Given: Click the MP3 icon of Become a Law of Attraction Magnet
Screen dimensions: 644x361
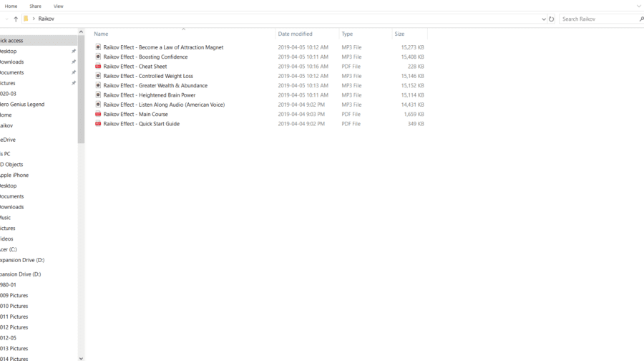Looking at the screenshot, I should tap(98, 47).
